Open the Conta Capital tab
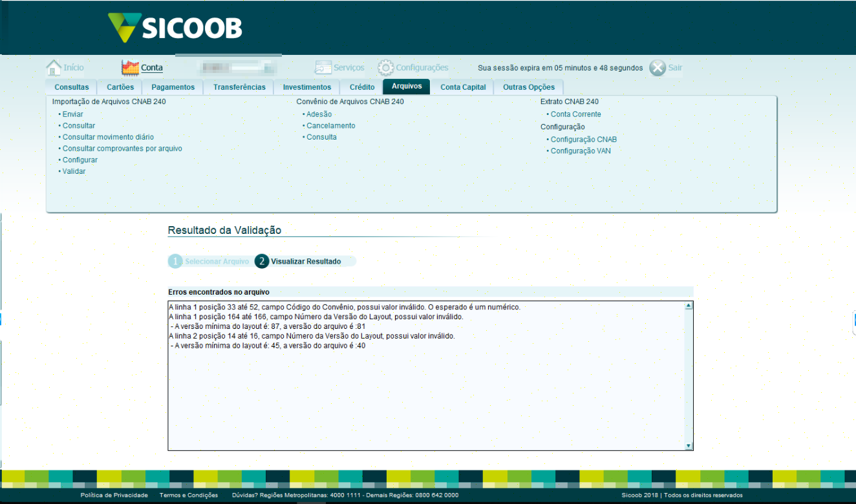856x504 pixels. [x=463, y=87]
